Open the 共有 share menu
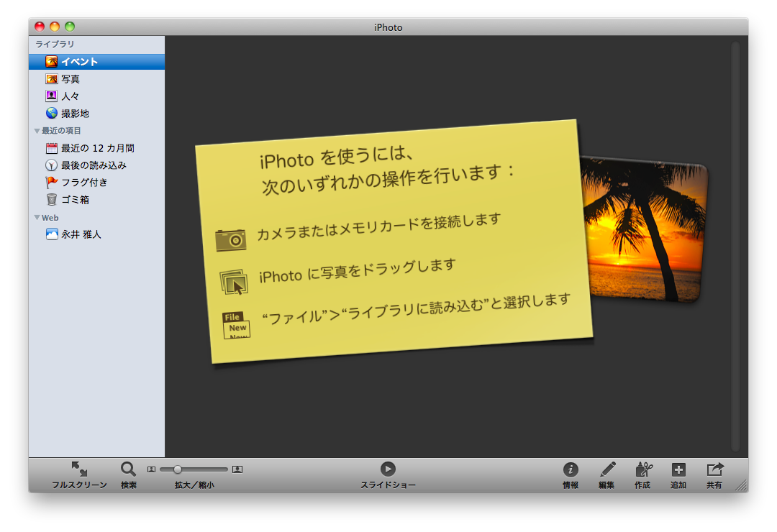This screenshot has width=777, height=532. point(714,475)
